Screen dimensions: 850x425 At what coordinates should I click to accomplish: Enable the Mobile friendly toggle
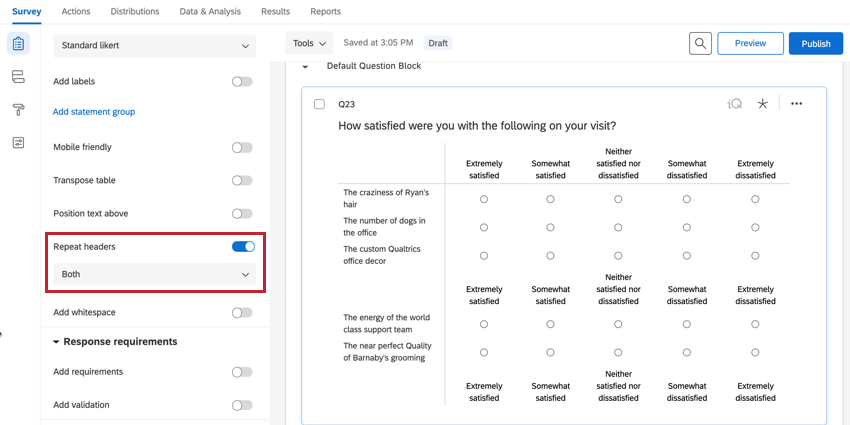(242, 147)
